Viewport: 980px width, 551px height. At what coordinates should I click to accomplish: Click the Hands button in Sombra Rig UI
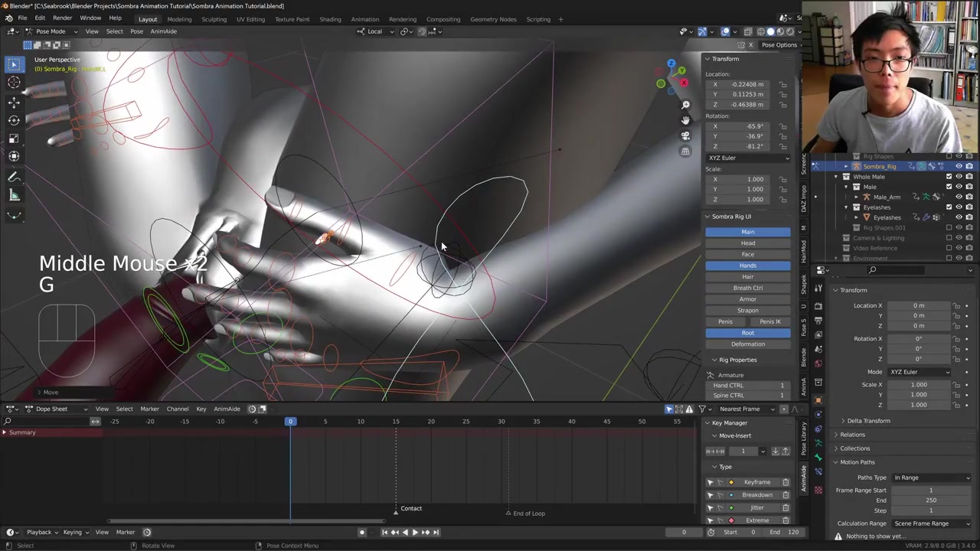coord(747,266)
